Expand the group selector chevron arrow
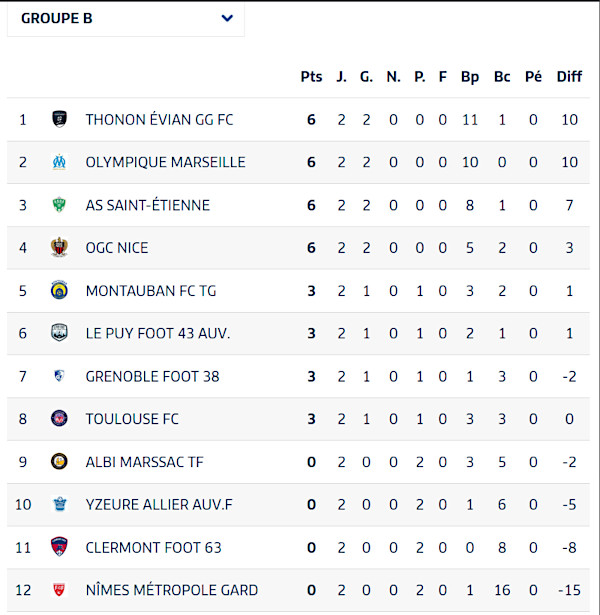The height and width of the screenshot is (615, 600). tap(227, 18)
